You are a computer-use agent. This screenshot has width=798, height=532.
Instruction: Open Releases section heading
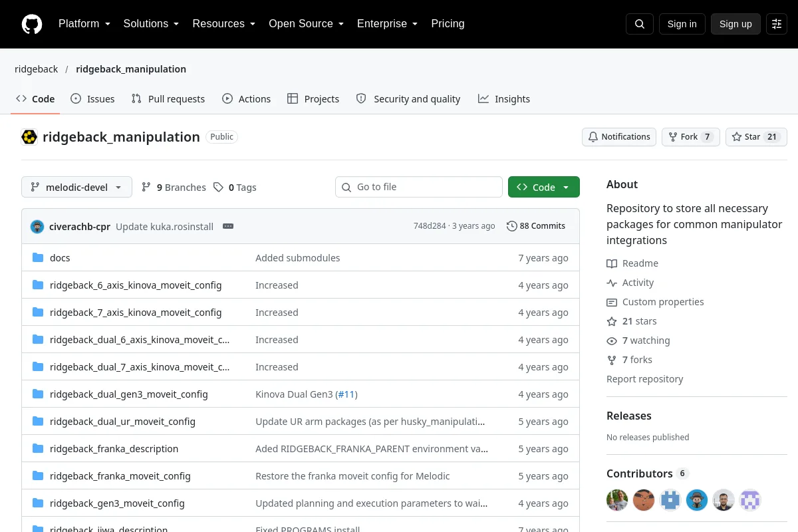[629, 416]
